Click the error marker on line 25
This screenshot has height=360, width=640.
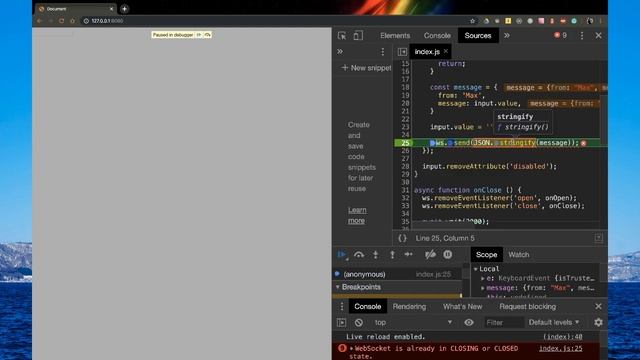584,143
